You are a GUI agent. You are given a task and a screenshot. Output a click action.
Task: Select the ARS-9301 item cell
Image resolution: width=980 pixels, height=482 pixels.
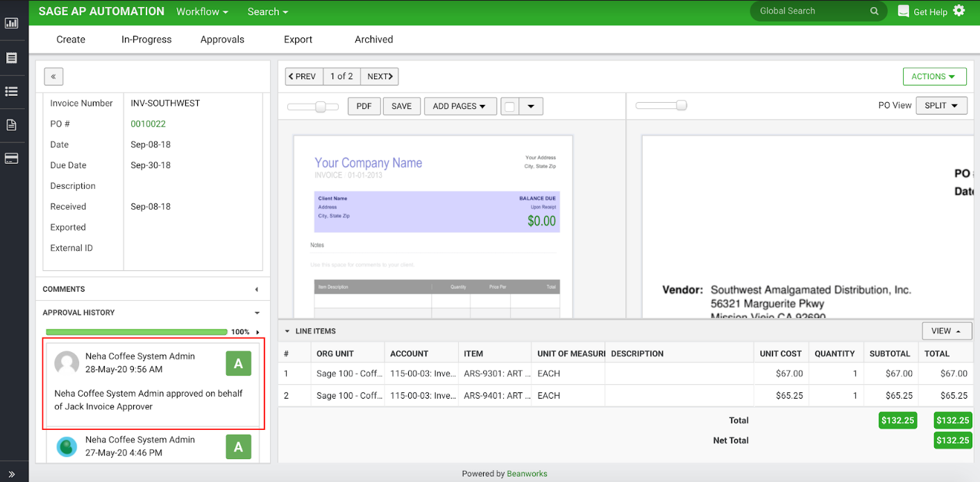click(495, 374)
